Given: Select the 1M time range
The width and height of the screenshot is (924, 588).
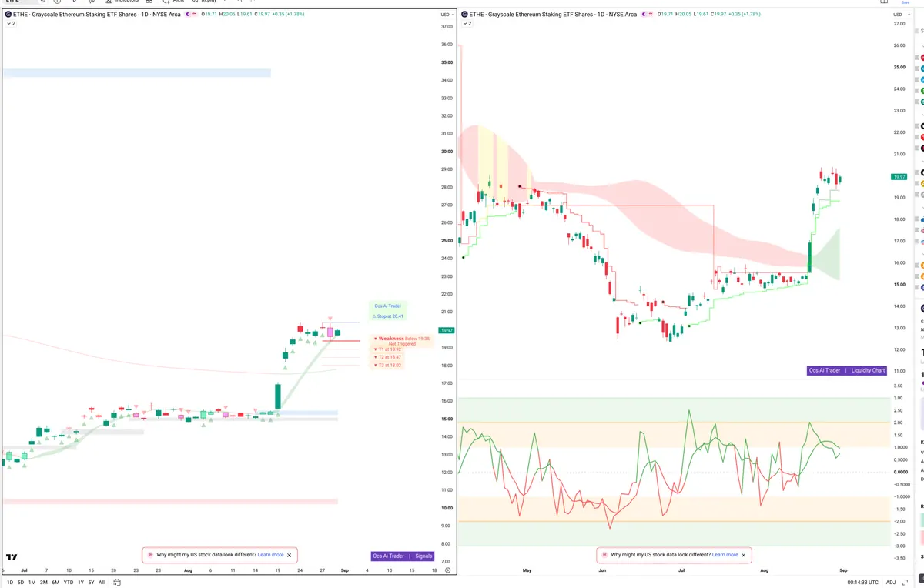Looking at the screenshot, I should point(32,582).
